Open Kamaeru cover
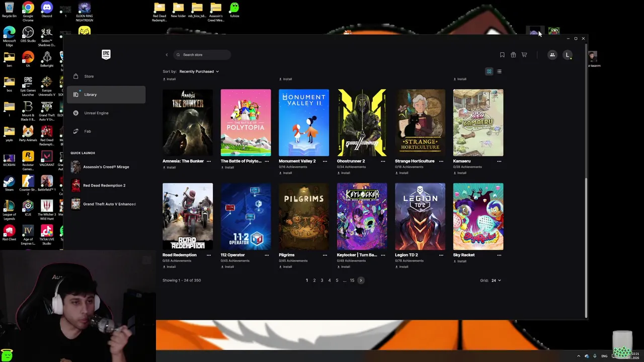644x362 pixels. point(478,123)
